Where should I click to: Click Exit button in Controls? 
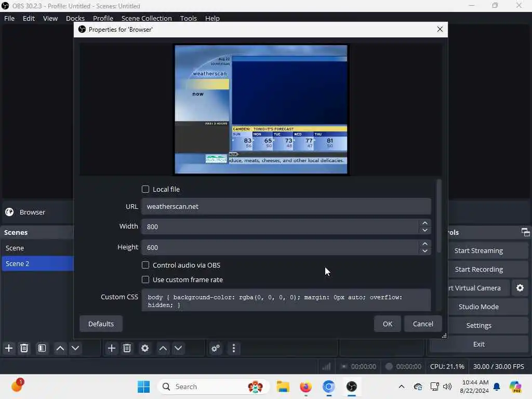(478, 344)
